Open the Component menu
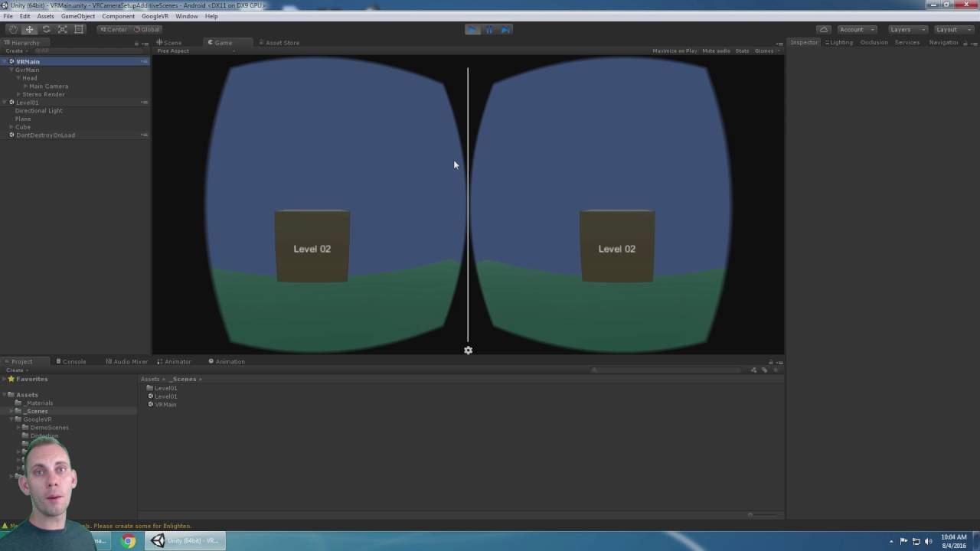The height and width of the screenshot is (551, 980). coord(118,16)
